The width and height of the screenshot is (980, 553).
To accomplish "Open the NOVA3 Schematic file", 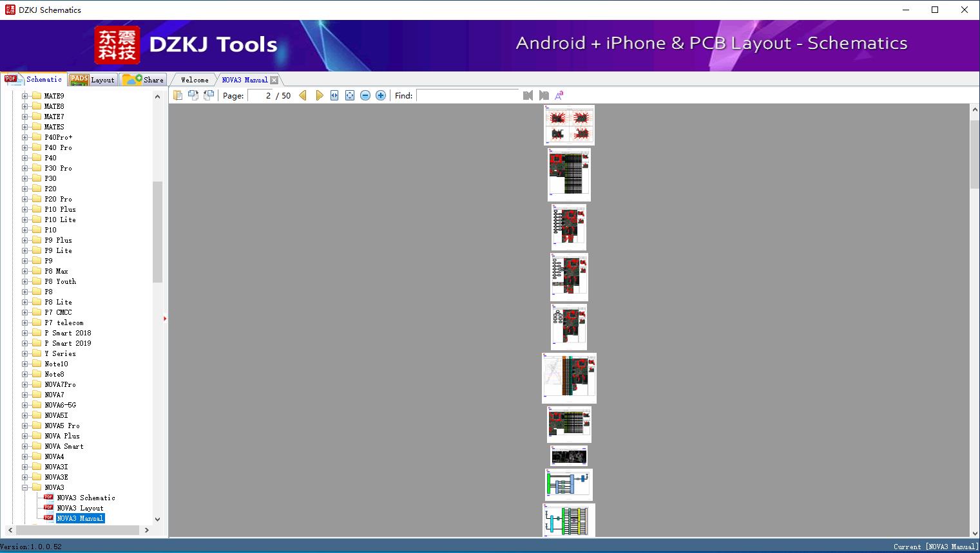I will point(86,498).
